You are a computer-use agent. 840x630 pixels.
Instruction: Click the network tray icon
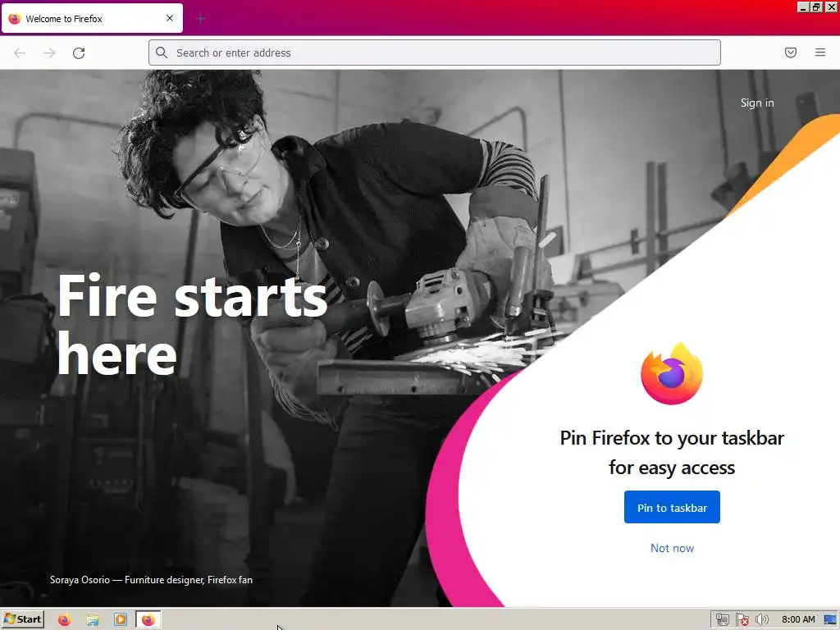pos(722,620)
